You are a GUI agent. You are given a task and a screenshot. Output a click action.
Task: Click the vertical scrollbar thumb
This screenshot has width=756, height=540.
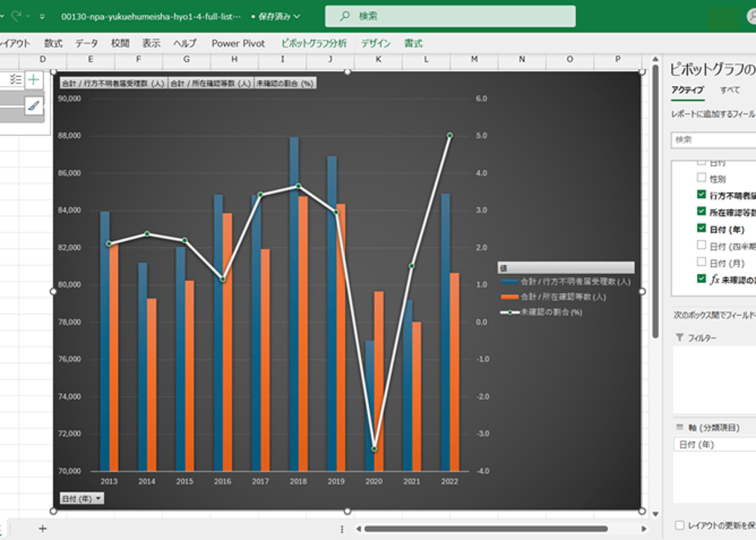click(x=655, y=201)
